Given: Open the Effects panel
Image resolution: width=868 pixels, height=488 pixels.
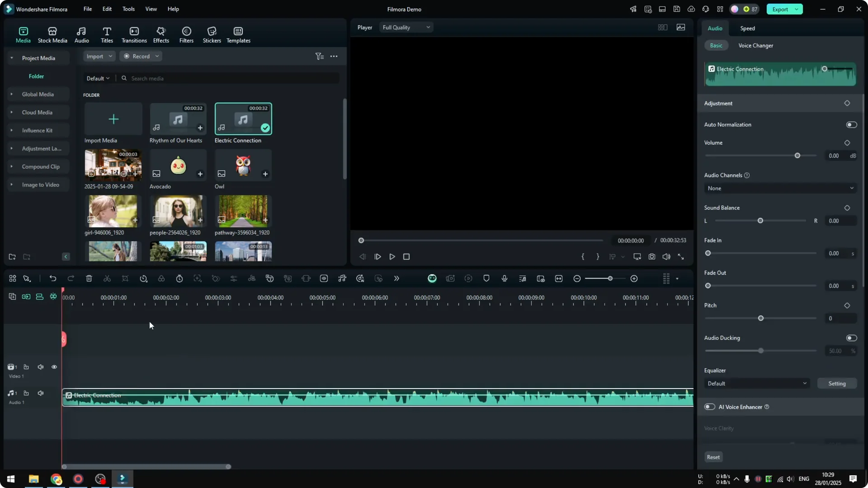Looking at the screenshot, I should 161,34.
